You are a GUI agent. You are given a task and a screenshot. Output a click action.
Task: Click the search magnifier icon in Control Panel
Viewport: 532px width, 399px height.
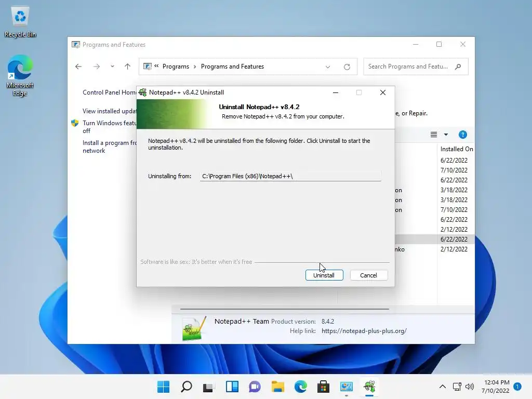click(x=458, y=66)
